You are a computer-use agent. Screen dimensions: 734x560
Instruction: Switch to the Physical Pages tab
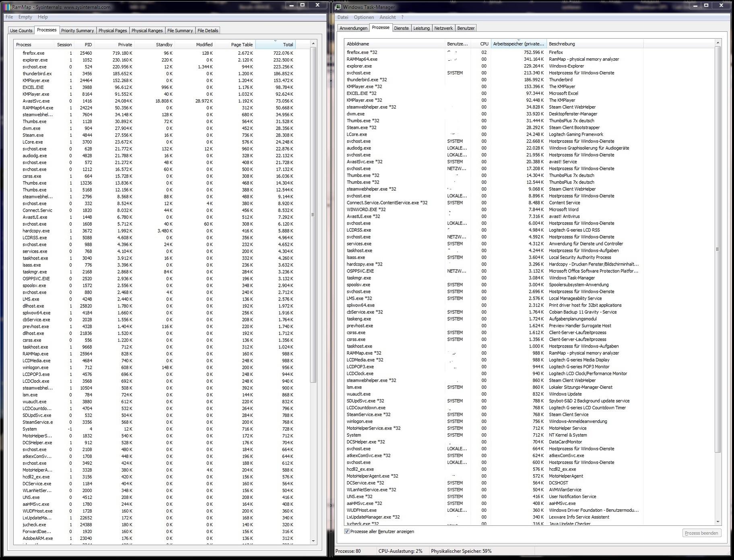point(113,31)
